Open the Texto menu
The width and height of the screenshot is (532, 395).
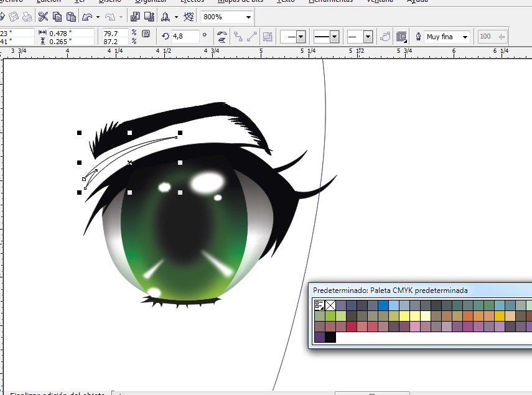point(286,1)
